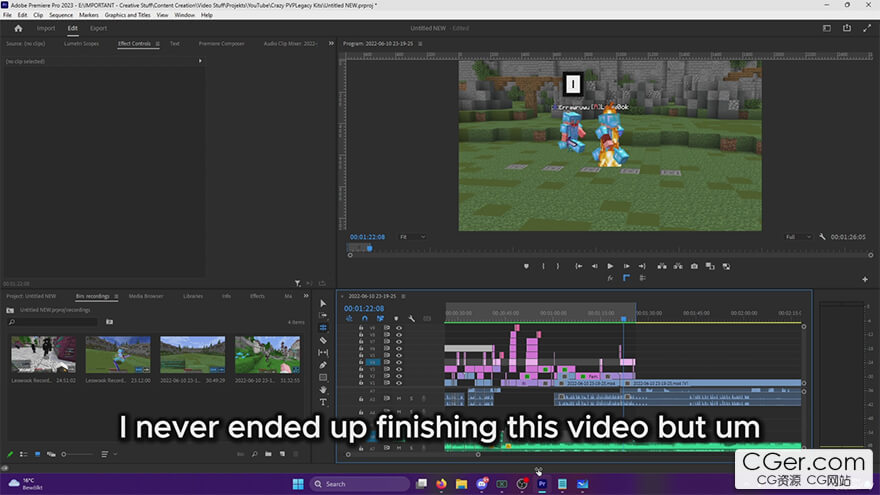This screenshot has height=495, width=880.
Task: Select the Hand tool
Action: click(x=323, y=389)
